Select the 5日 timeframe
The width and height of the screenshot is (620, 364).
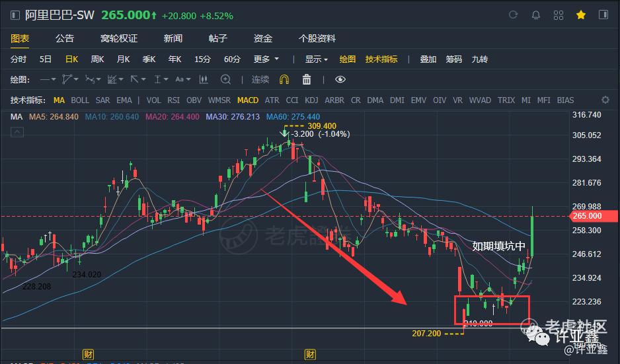coord(46,59)
